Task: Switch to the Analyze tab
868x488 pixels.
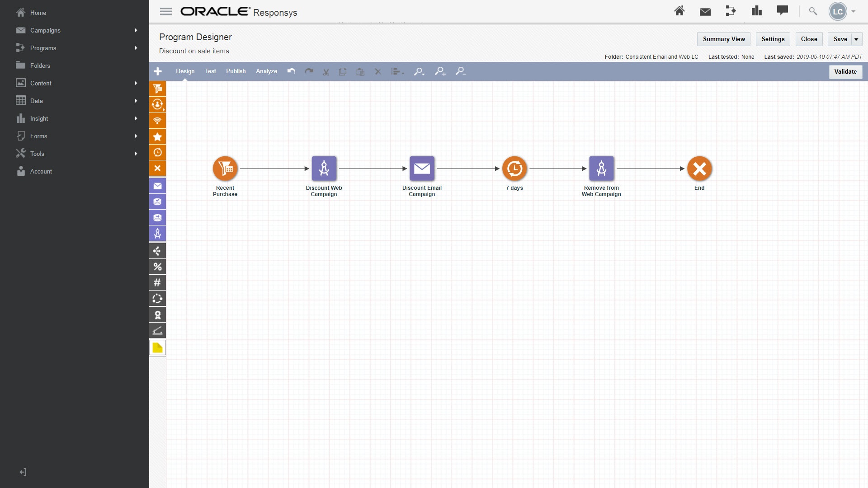Action: click(x=266, y=71)
